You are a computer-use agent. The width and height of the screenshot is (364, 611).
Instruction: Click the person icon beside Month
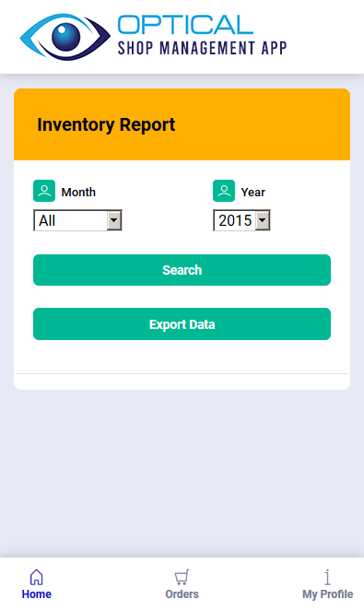(44, 191)
